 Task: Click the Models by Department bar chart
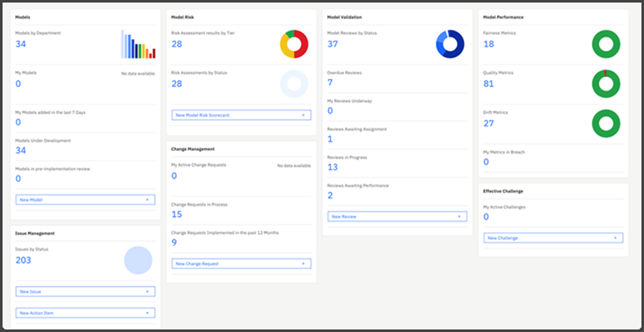pyautogui.click(x=138, y=44)
